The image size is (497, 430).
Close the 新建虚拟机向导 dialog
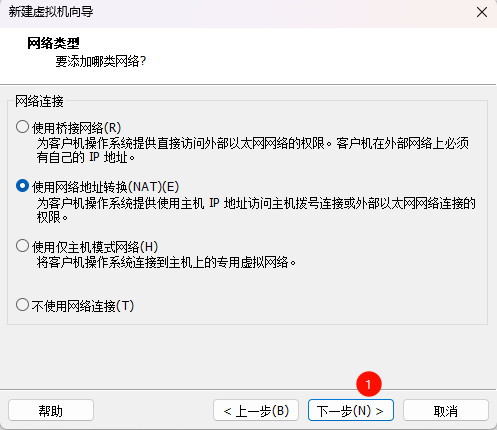[482, 12]
